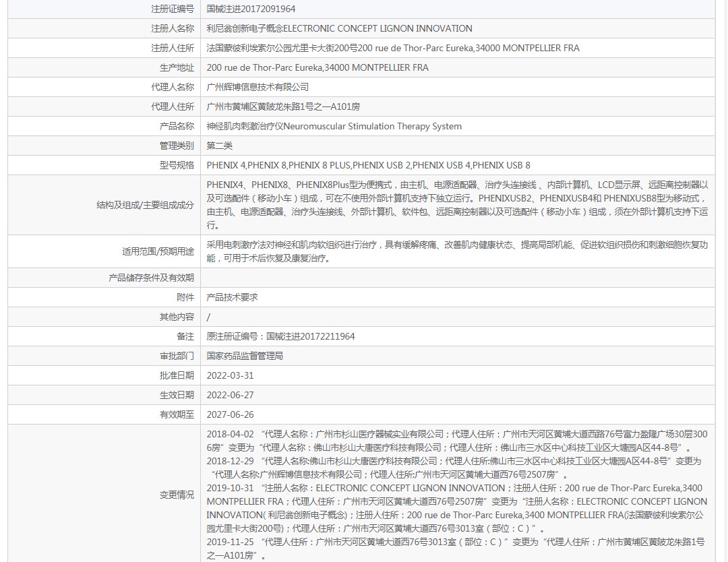The image size is (728, 562).
Task: Select the 第二类 category value
Action: (219, 146)
